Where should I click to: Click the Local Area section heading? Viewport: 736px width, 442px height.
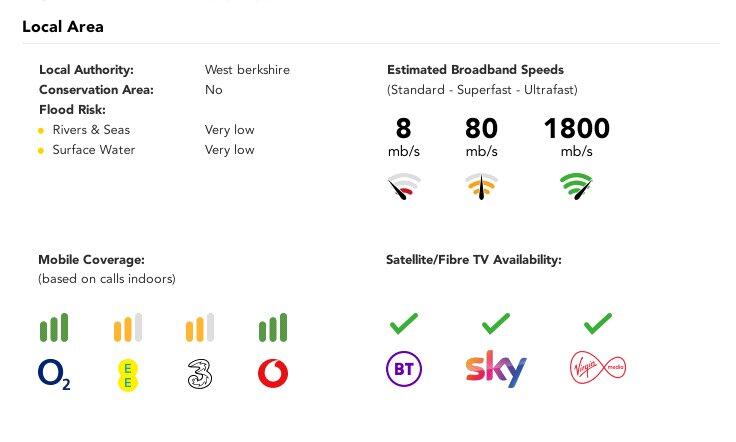(x=63, y=26)
